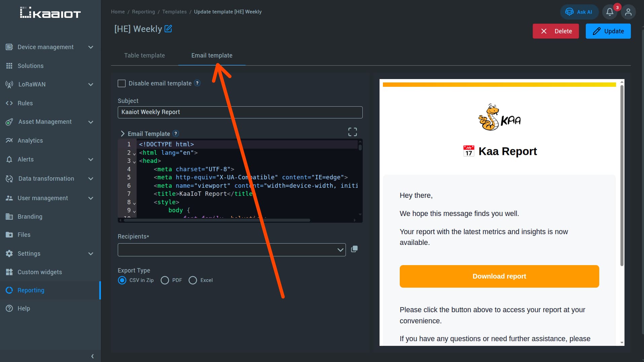Open the user profile icon
This screenshot has width=644, height=362.
pos(628,12)
